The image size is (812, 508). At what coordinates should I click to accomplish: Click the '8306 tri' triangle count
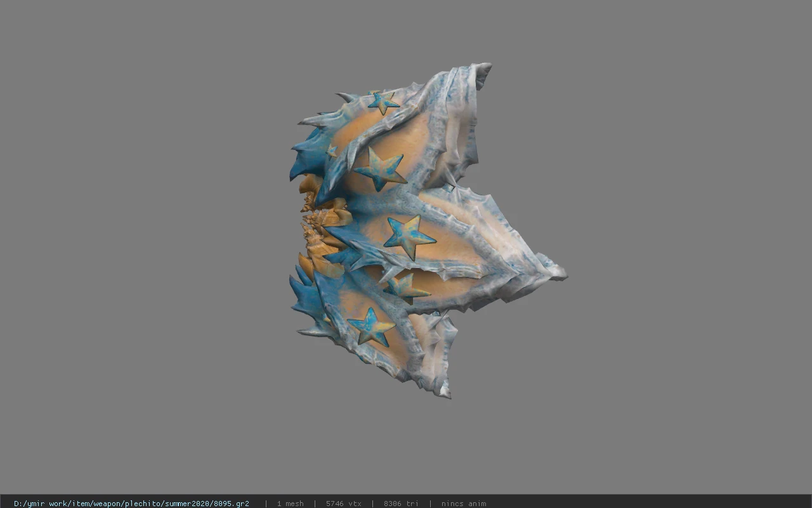pyautogui.click(x=401, y=504)
